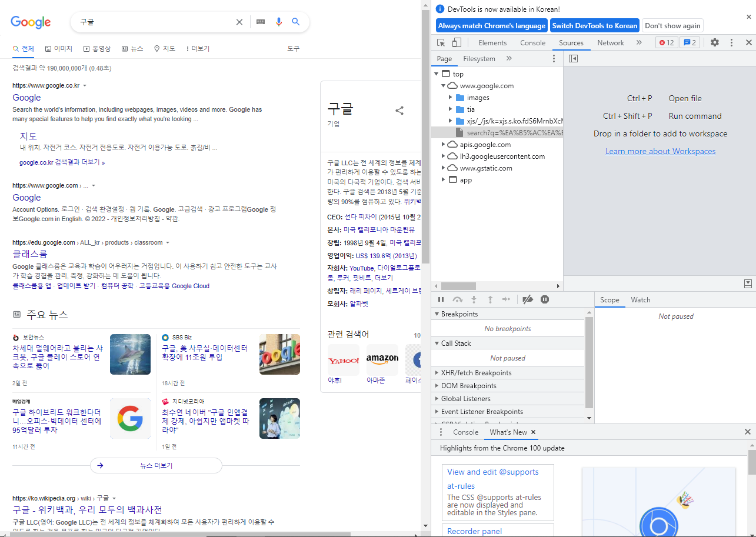Collapse the top frame tree node
The image size is (756, 537).
tap(437, 74)
